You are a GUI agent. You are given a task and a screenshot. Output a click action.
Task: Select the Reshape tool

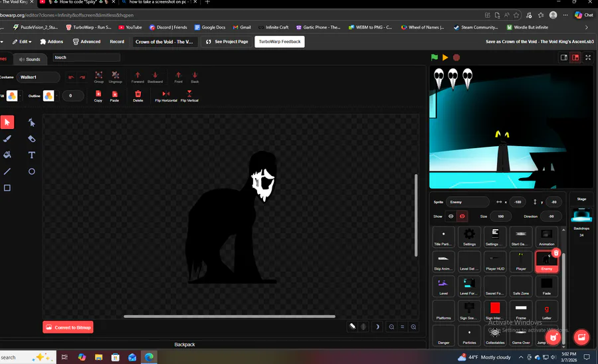(32, 122)
